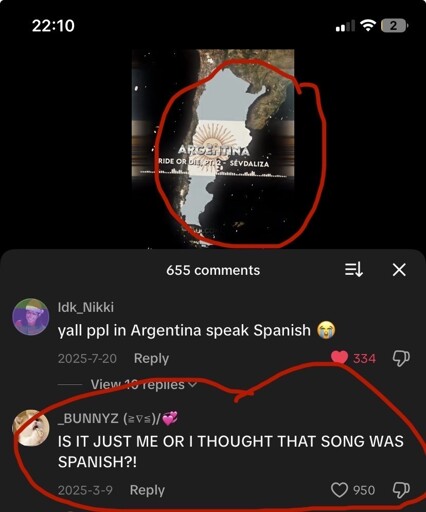The height and width of the screenshot is (512, 426).
Task: Like _BUNNYZ's comment with heart outline
Action: click(x=339, y=490)
